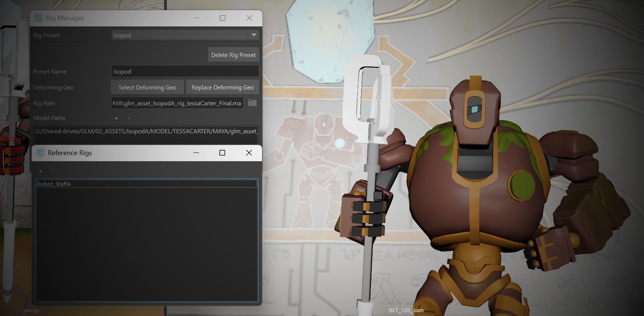644x316 pixels.
Task: Select Robot_StaffA in Reference Rigs list
Action: tap(147, 184)
